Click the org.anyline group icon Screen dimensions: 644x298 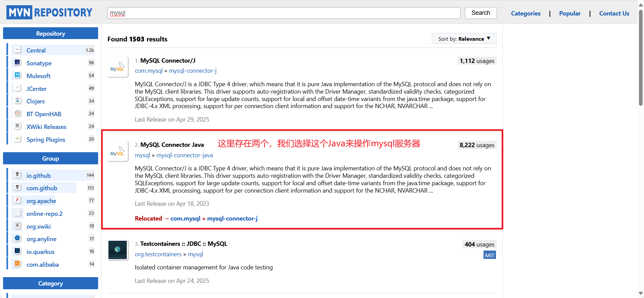[18, 238]
